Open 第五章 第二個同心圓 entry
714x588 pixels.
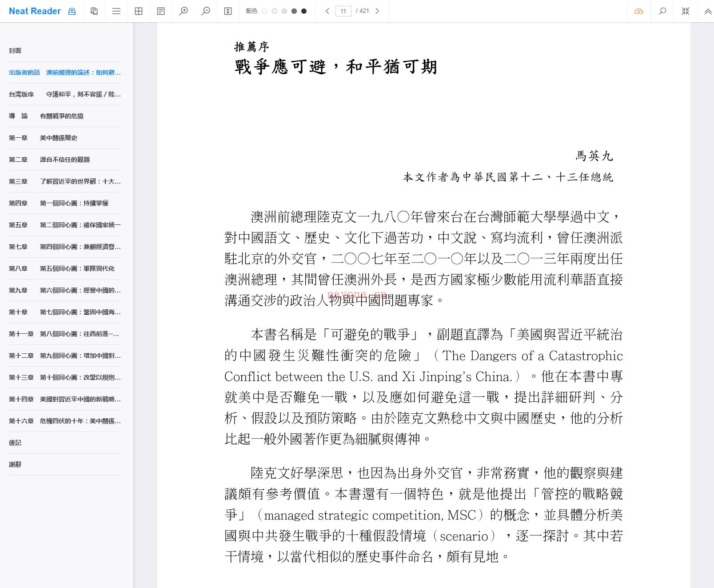point(65,225)
